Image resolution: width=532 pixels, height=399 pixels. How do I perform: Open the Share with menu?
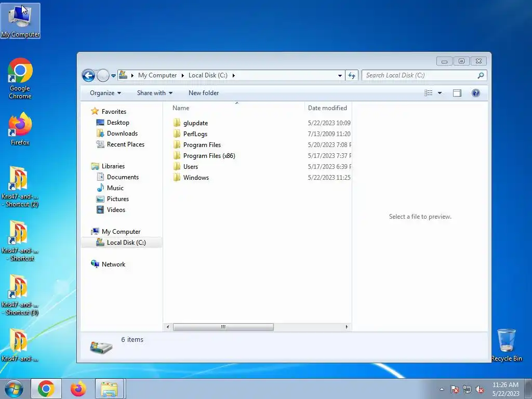155,93
